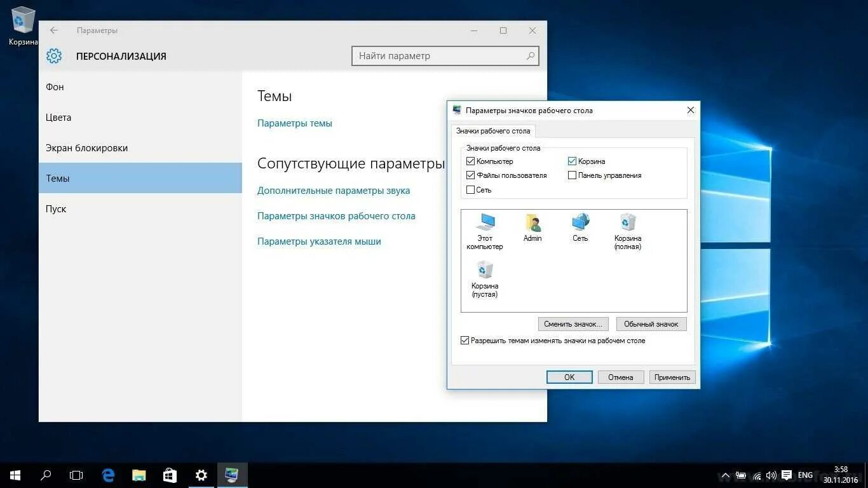Open taskbar search magnifier
The width and height of the screenshot is (868, 488).
click(x=46, y=475)
